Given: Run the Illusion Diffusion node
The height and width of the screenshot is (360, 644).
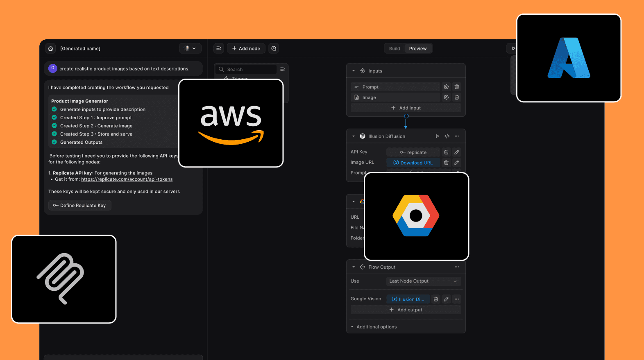Looking at the screenshot, I should point(437,136).
